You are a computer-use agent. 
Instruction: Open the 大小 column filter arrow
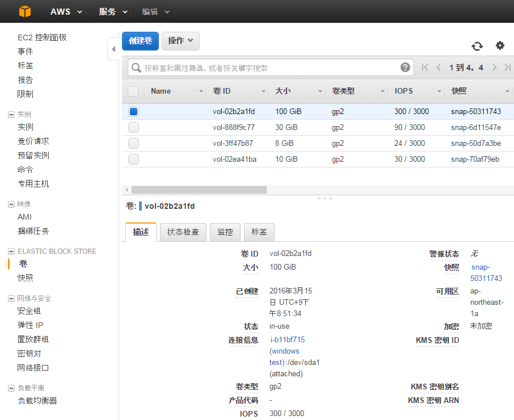321,91
